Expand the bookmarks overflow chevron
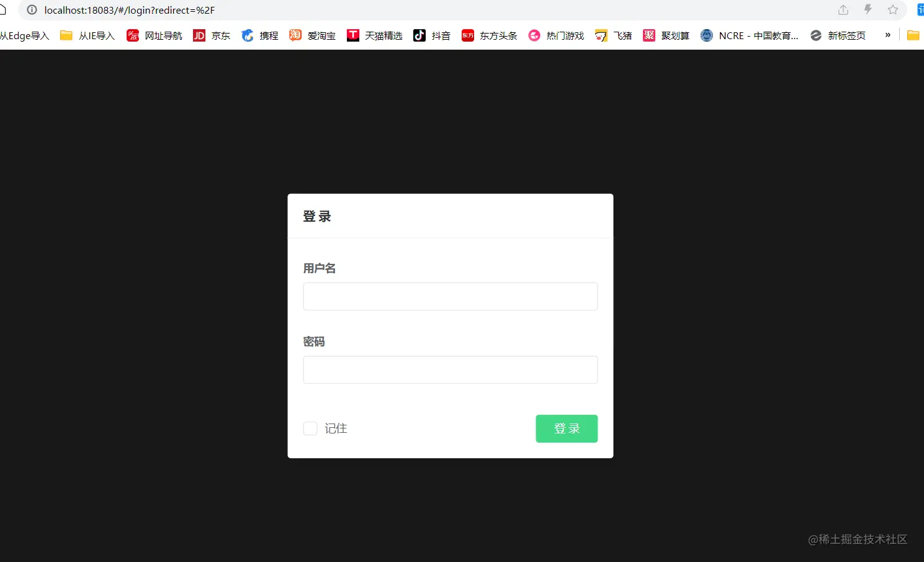The height and width of the screenshot is (562, 924). click(888, 35)
